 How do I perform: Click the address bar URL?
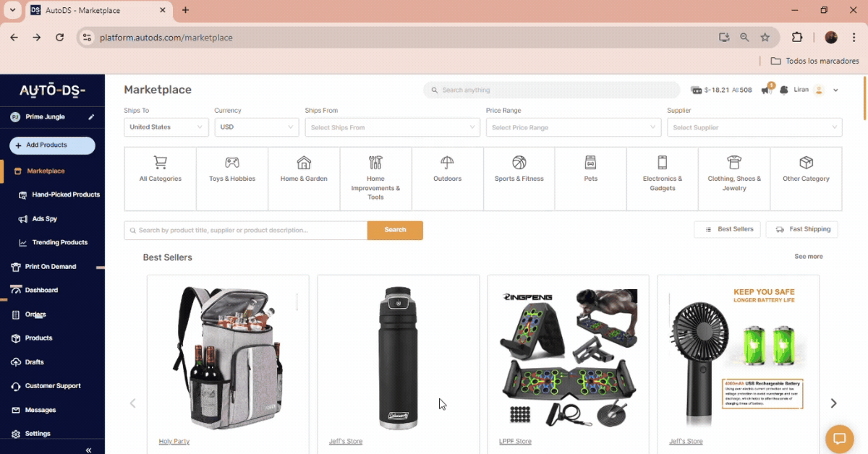tap(166, 38)
